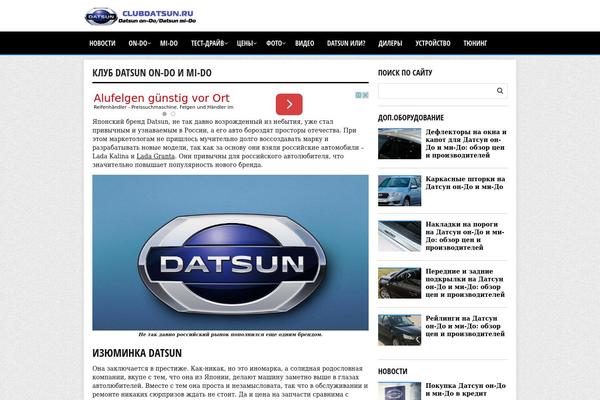Expand the Фото dropdown menu

pos(276,43)
